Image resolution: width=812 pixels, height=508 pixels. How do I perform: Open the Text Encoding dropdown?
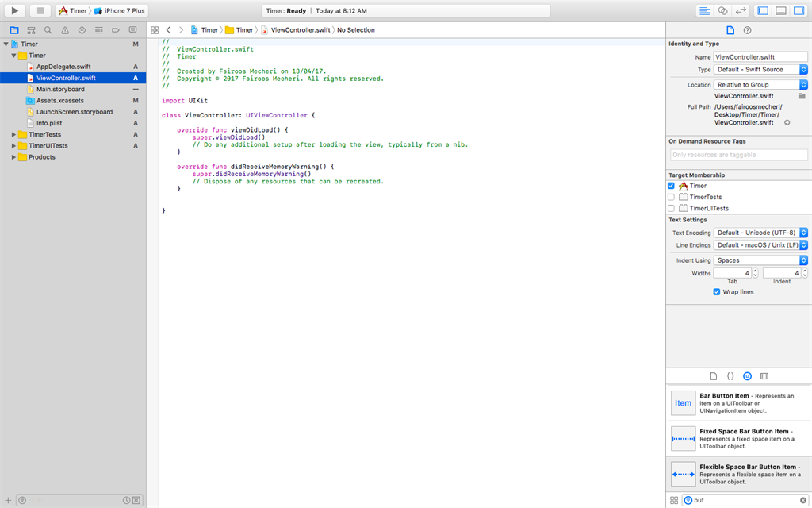760,233
